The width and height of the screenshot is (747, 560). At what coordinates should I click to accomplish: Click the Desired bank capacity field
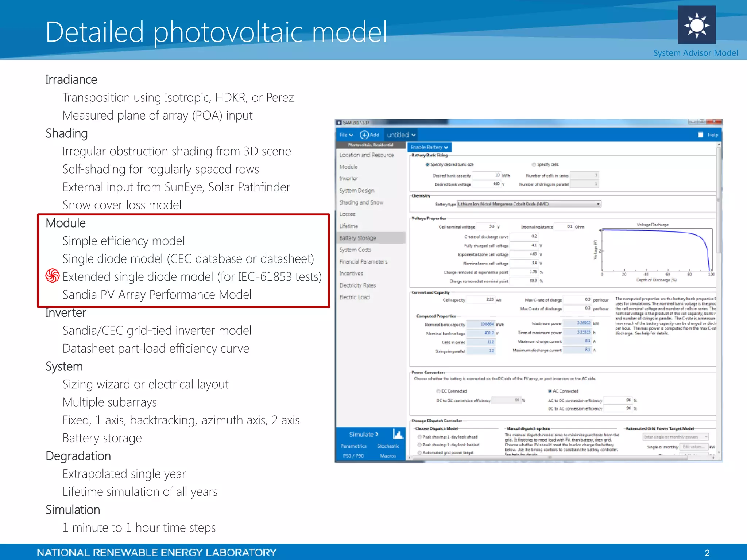(486, 175)
